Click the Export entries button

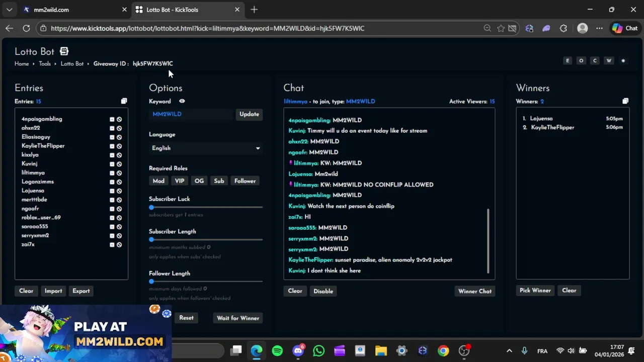pyautogui.click(x=81, y=291)
